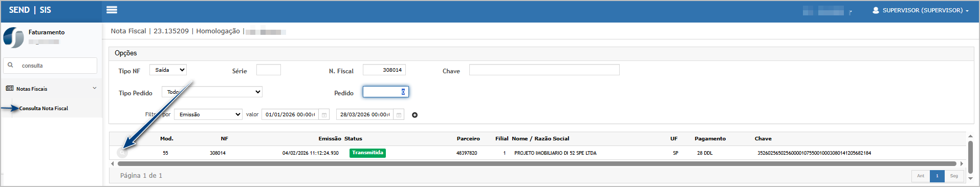Screen dimensions: 980x187
Task: Click the add filter plus icon
Action: tap(415, 115)
